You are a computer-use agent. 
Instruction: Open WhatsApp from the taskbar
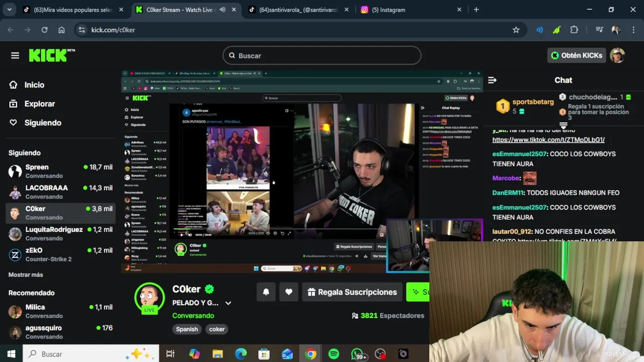click(357, 354)
